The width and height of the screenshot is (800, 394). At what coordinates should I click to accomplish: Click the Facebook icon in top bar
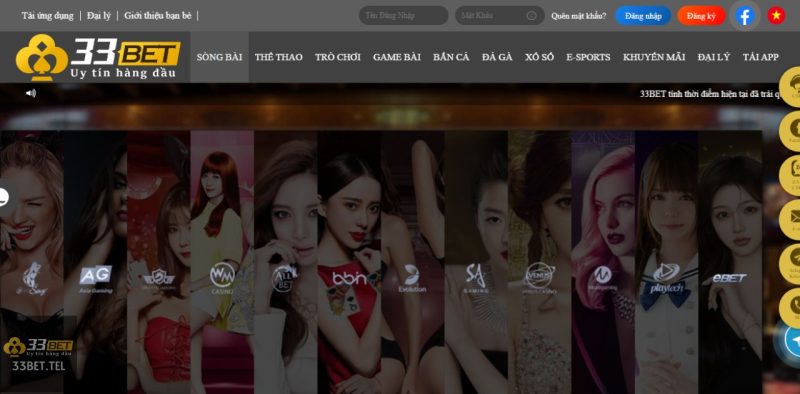[x=745, y=16]
